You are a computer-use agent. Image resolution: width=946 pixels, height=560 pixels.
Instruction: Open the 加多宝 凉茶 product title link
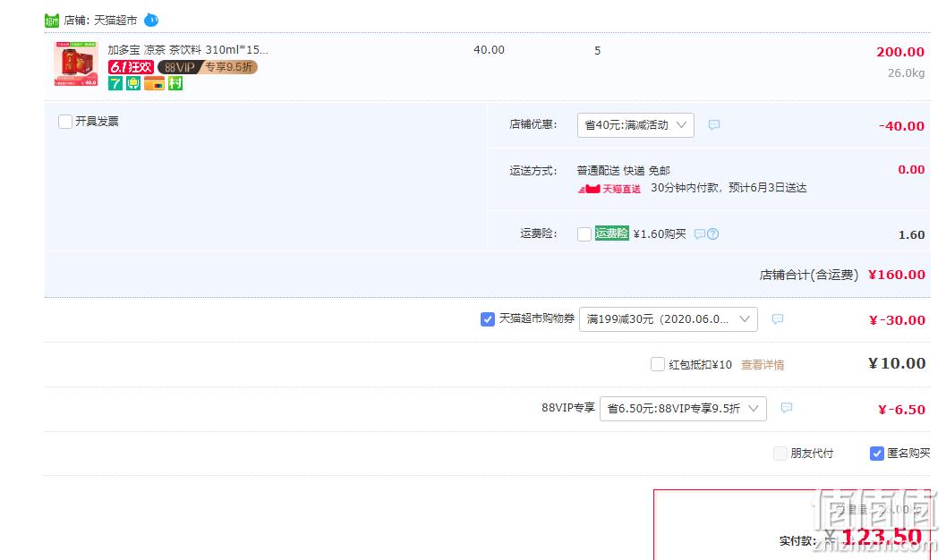click(188, 49)
